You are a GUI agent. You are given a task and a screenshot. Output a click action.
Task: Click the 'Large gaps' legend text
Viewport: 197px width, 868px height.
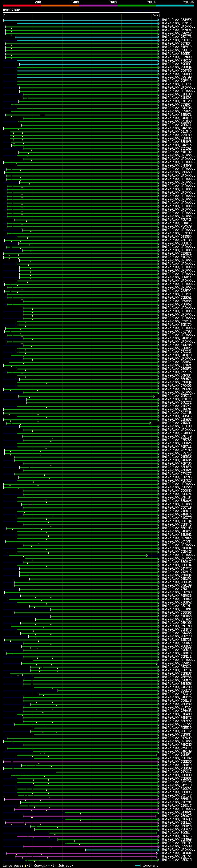tap(13, 866)
